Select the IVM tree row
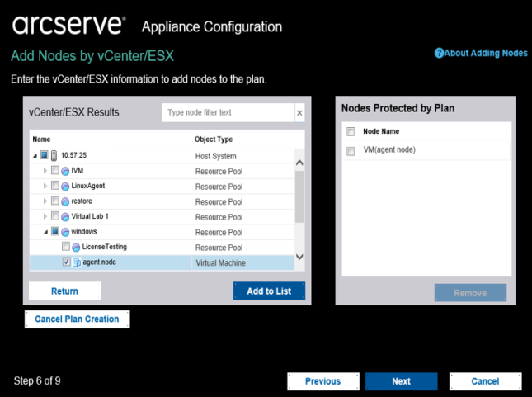 pyautogui.click(x=162, y=171)
